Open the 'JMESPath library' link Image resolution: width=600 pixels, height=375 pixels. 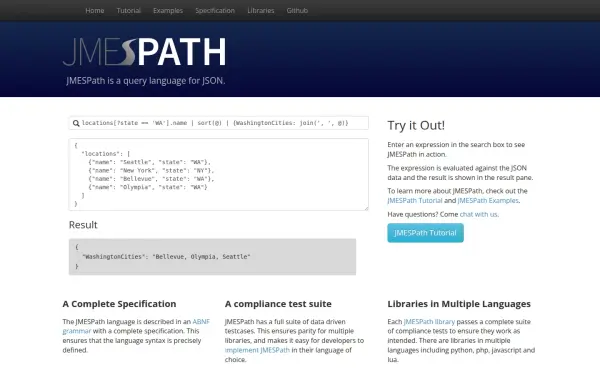(x=429, y=321)
